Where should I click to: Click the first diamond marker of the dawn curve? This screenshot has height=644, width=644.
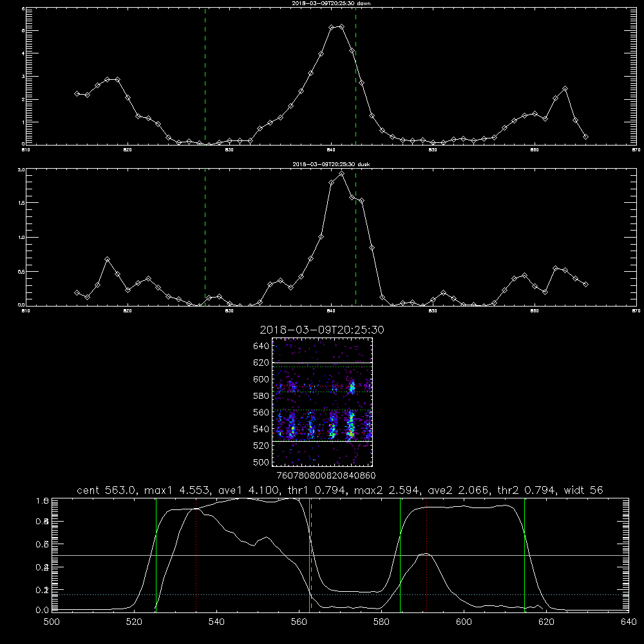(77, 93)
